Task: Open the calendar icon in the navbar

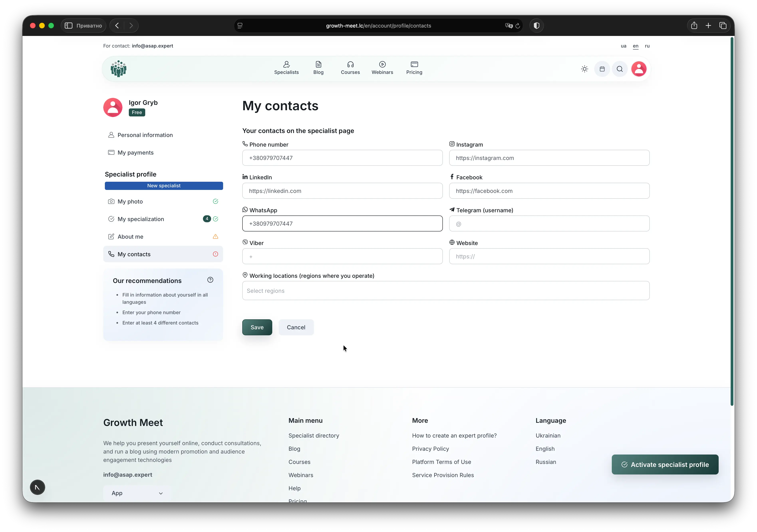Action: pos(602,69)
